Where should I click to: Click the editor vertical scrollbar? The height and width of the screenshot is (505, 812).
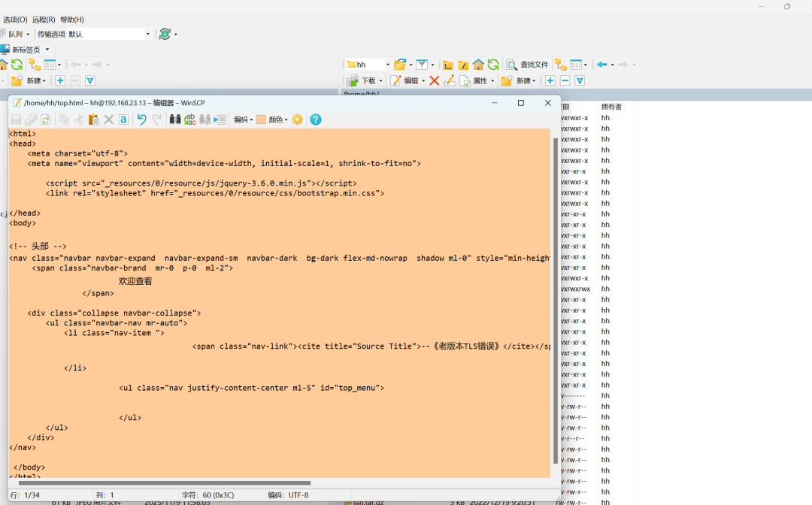556,300
